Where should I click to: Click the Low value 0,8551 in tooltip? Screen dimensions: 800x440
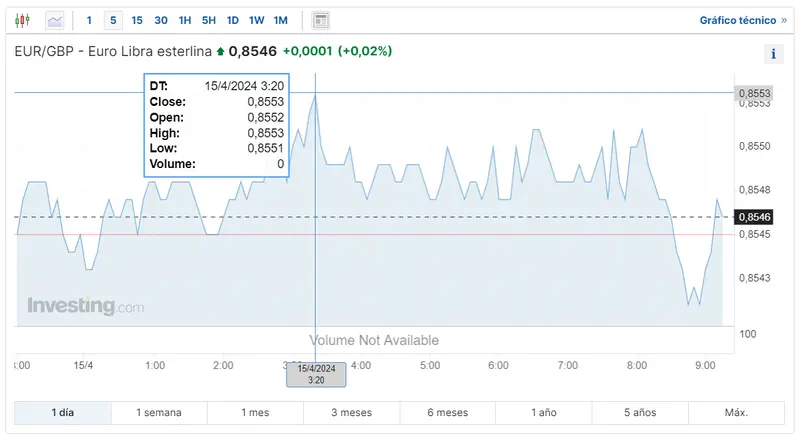pyautogui.click(x=265, y=149)
